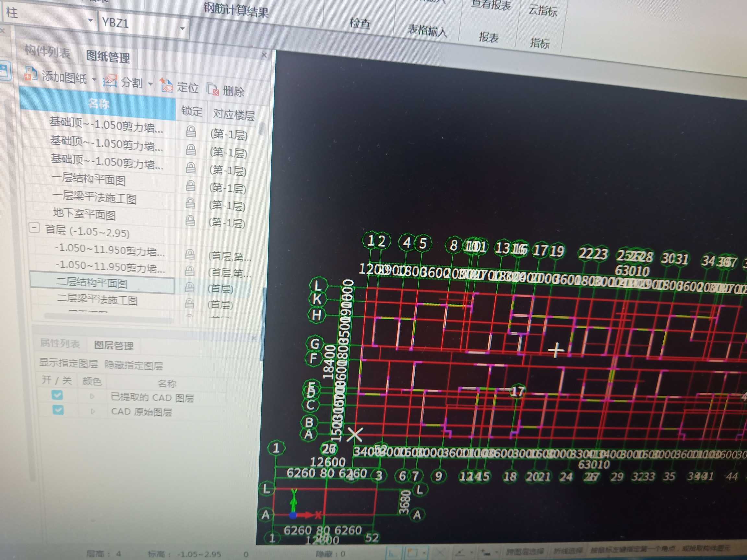Click 显示指定图层 link
Viewport: 747px width, 560px height.
[68, 363]
